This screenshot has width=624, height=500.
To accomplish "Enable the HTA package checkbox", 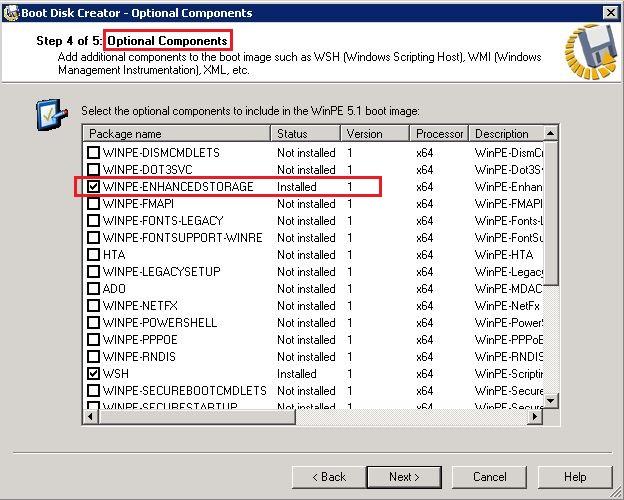I will point(93,255).
